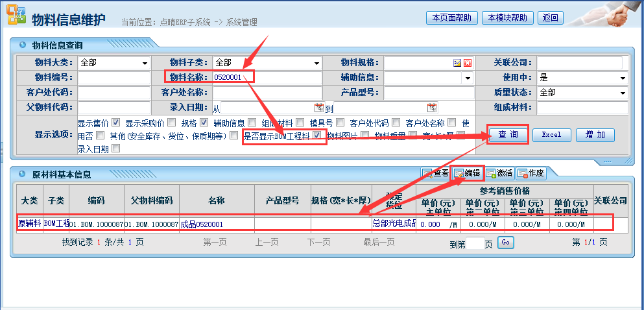Viewport: 644px width, 310px height.
Task: Click the 编辑 (edit) toolbar icon
Action: click(466, 173)
